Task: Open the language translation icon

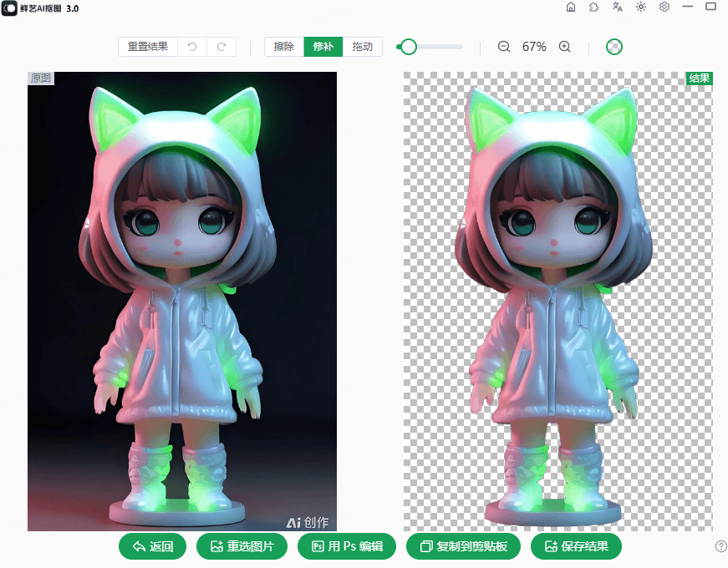Action: pos(618,7)
